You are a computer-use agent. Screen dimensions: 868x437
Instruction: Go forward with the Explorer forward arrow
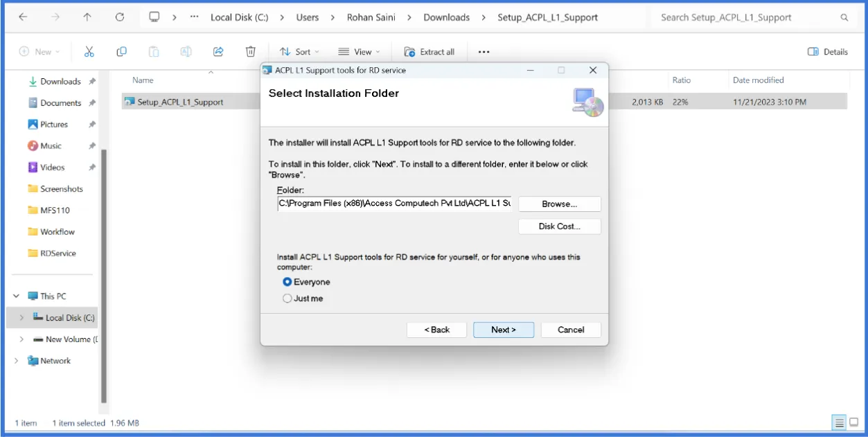coord(55,17)
